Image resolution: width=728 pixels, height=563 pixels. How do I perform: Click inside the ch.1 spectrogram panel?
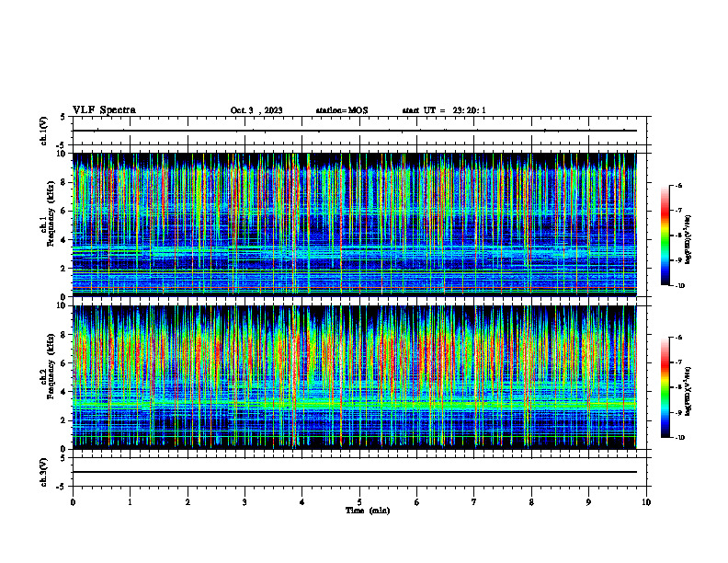[x=354, y=224]
